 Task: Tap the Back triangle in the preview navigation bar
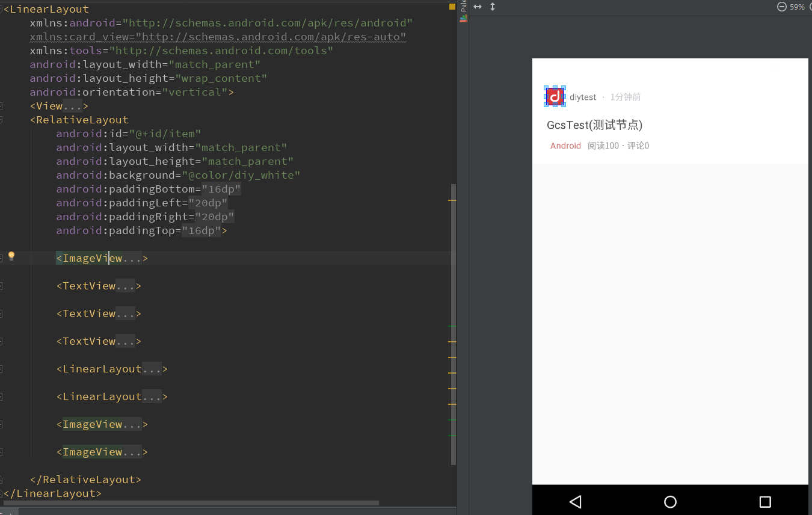[576, 501]
